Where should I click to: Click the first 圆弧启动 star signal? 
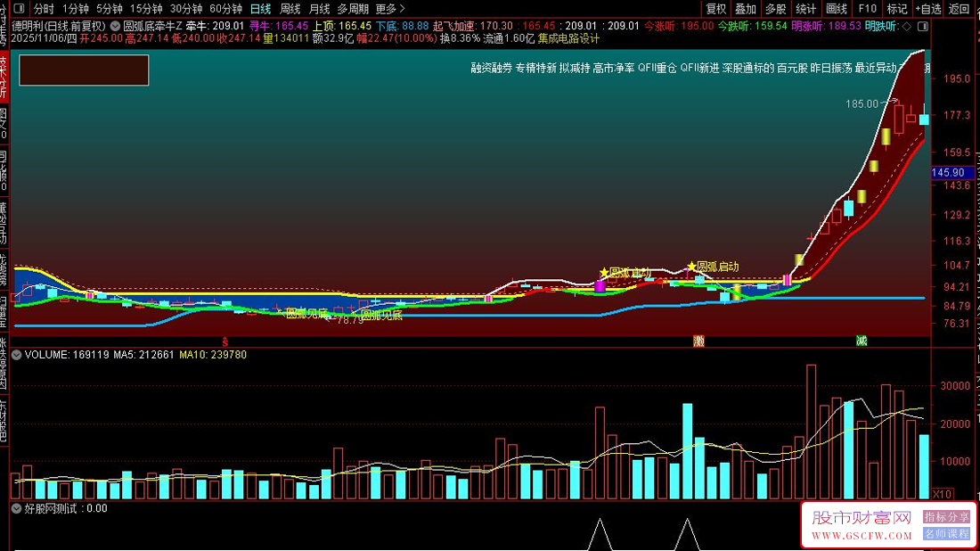pyautogui.click(x=625, y=273)
